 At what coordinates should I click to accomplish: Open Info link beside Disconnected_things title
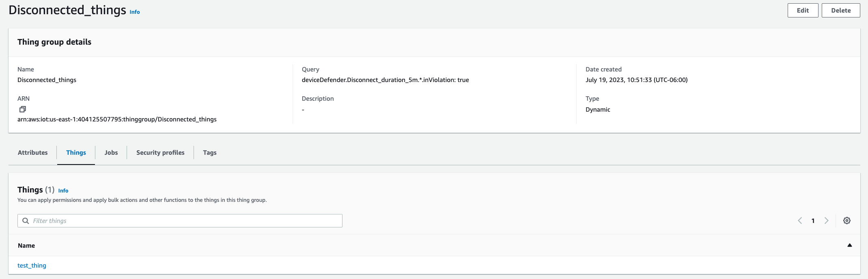pos(135,12)
